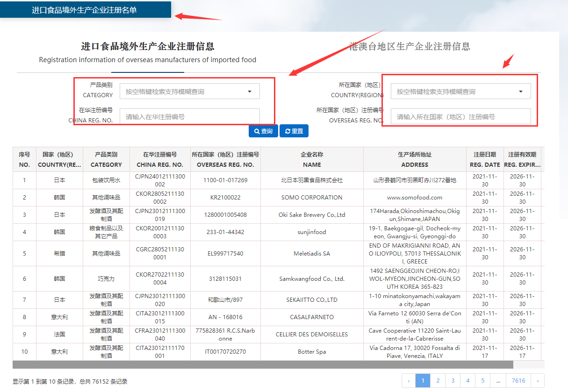
Task: Go to page 2 of results
Action: point(438,381)
